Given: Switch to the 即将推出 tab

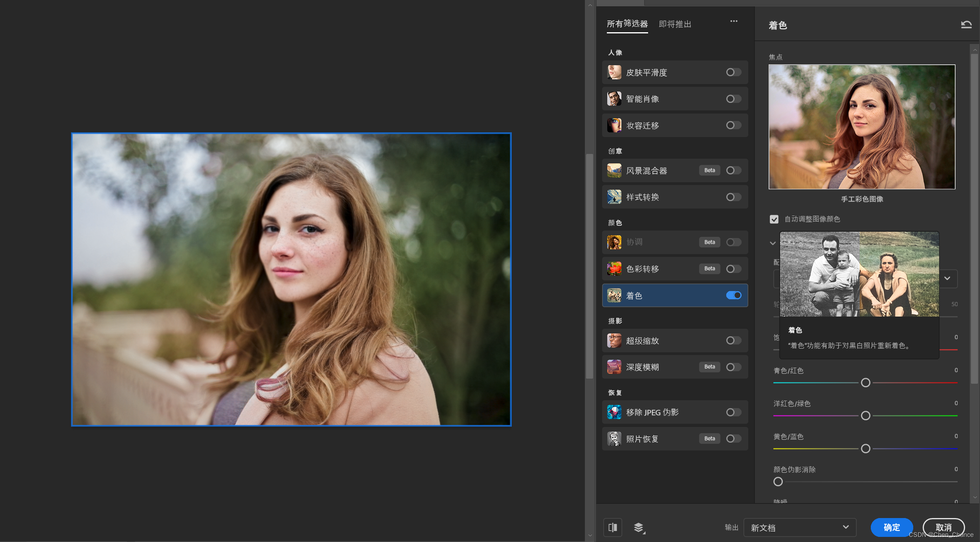Looking at the screenshot, I should (x=675, y=24).
